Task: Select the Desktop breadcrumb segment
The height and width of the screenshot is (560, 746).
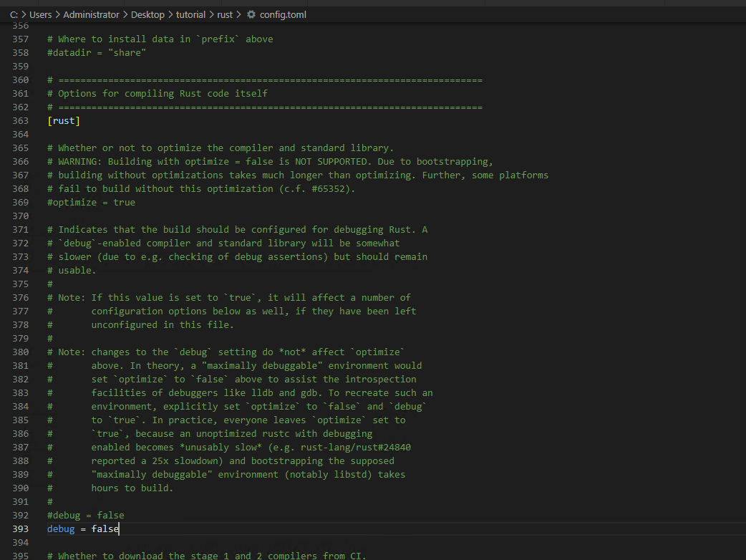Action: click(148, 14)
